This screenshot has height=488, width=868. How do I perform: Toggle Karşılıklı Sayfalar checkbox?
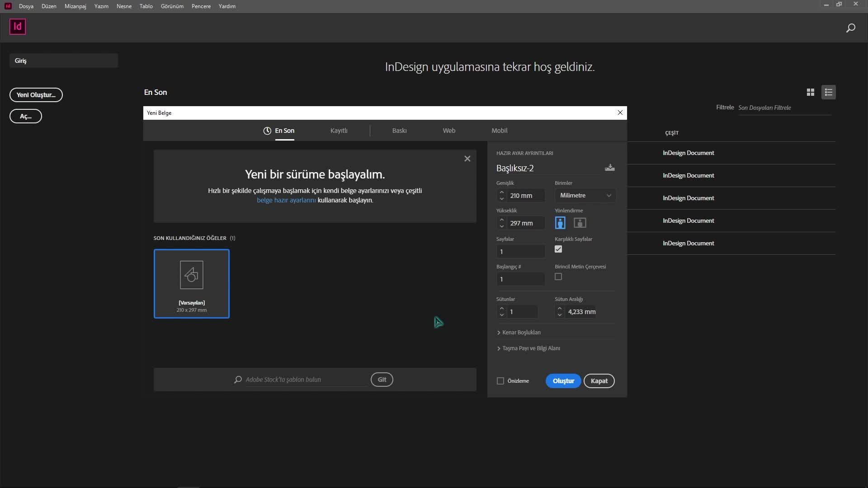point(558,249)
